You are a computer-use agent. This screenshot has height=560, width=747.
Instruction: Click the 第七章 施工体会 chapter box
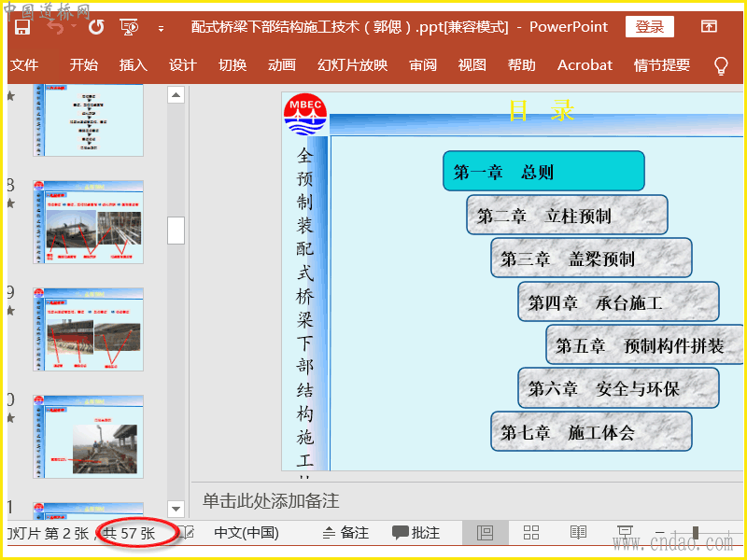(591, 432)
